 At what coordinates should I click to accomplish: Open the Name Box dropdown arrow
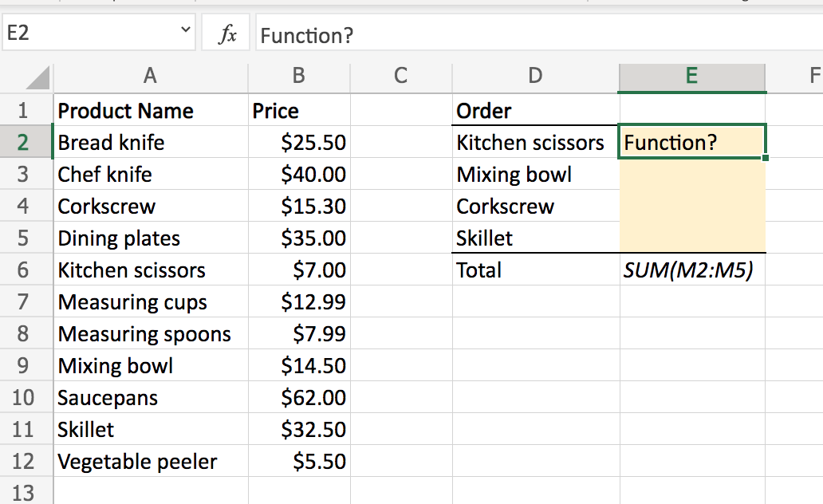coord(186,33)
